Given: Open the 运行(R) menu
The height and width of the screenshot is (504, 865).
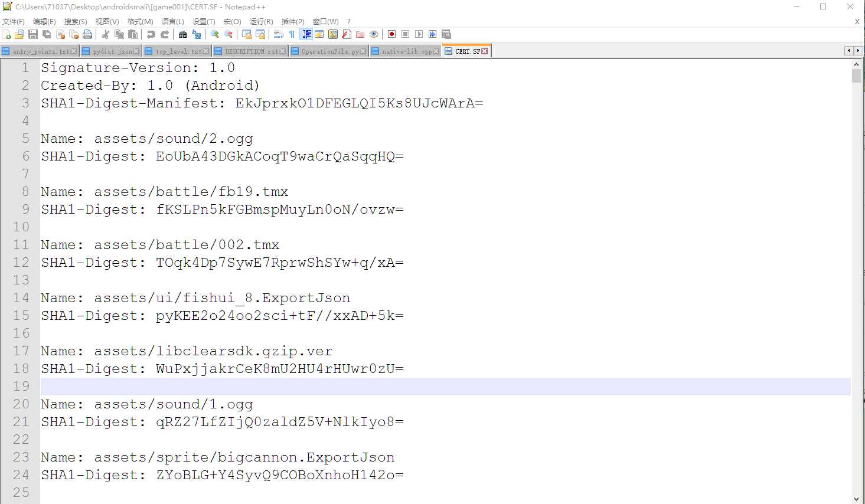Looking at the screenshot, I should click(261, 21).
